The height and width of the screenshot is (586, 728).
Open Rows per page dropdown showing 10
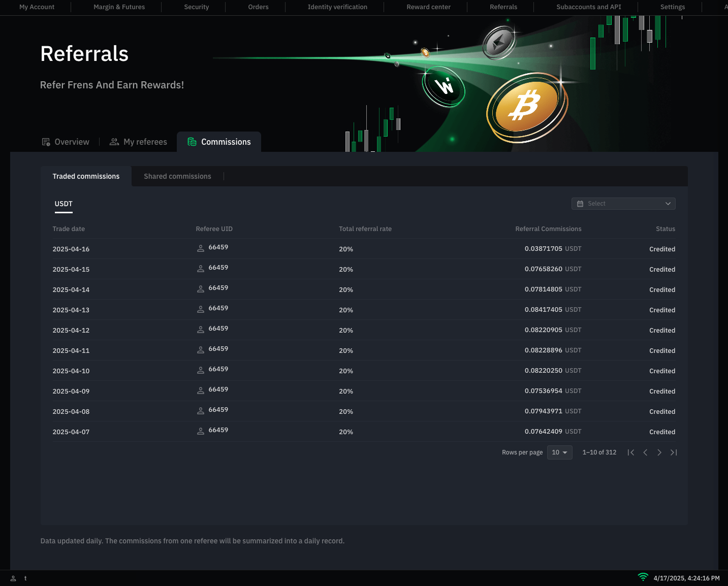(560, 452)
